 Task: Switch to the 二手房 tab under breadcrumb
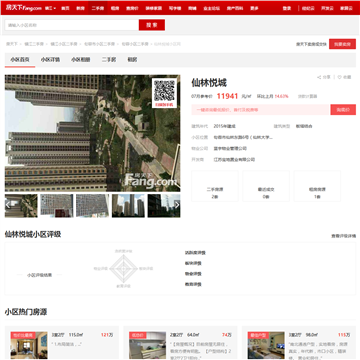109,60
